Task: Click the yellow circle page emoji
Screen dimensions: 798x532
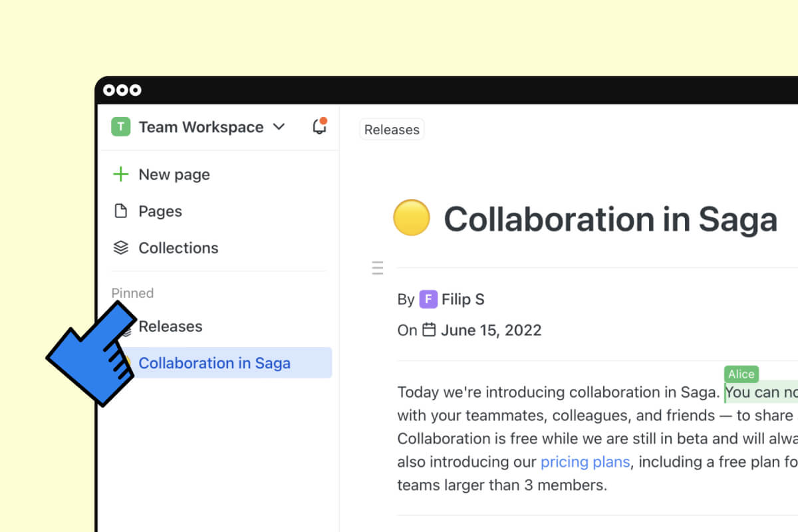Action: 412,217
